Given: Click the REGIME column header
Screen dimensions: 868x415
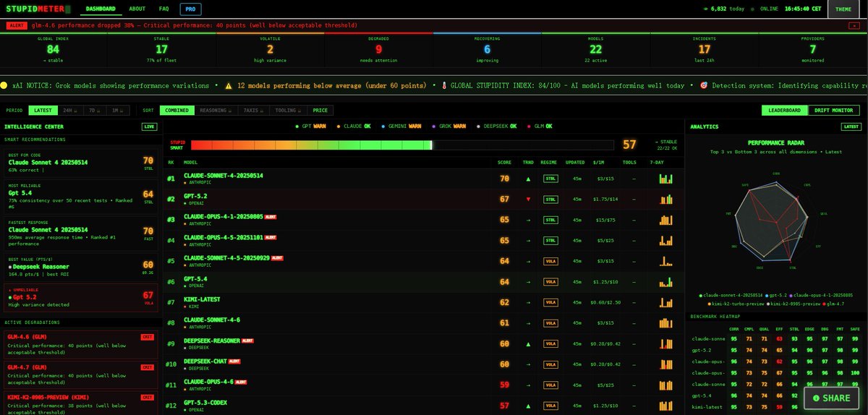Looking at the screenshot, I should (550, 162).
